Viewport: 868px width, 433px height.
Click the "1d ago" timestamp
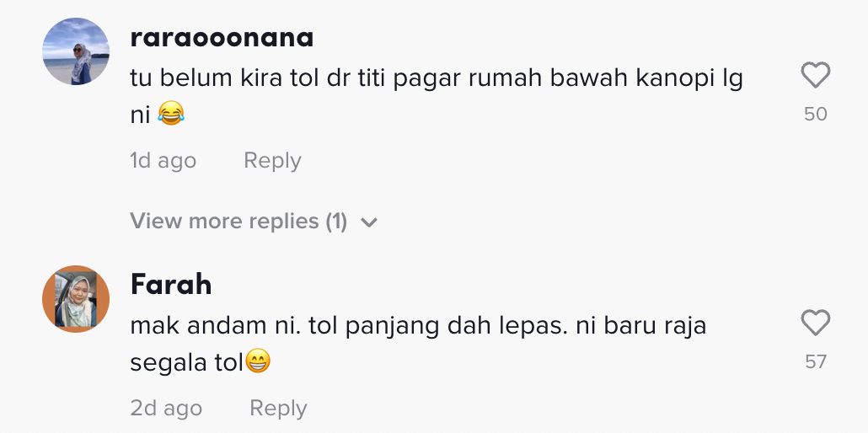tap(163, 160)
